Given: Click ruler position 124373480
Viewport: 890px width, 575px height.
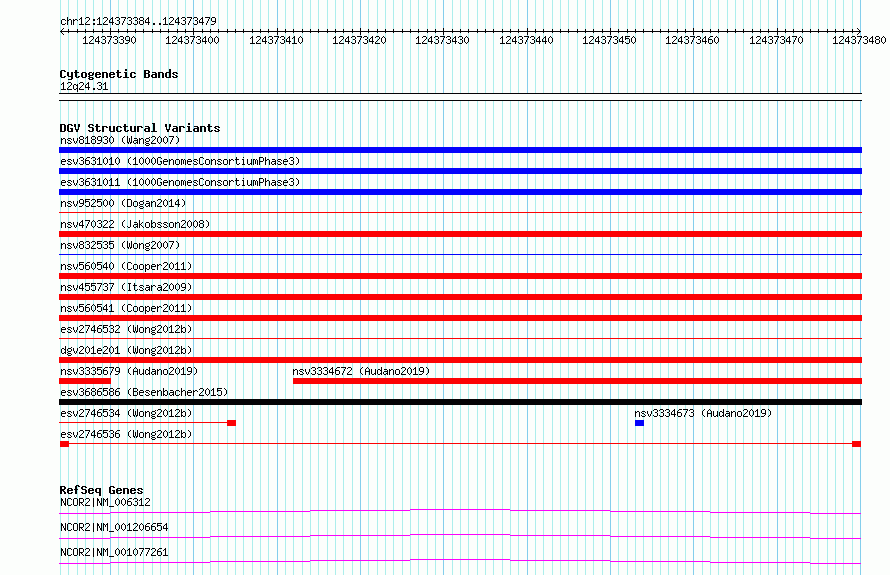Looking at the screenshot, I should (x=859, y=40).
